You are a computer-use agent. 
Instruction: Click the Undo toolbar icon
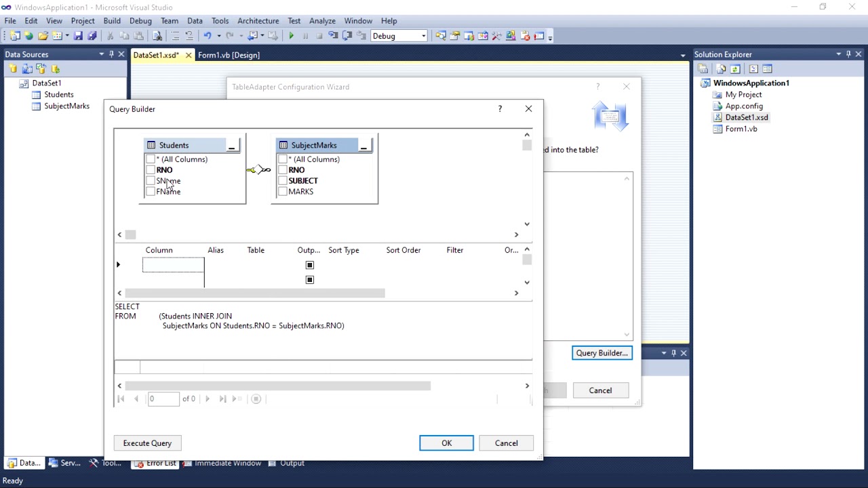click(208, 36)
